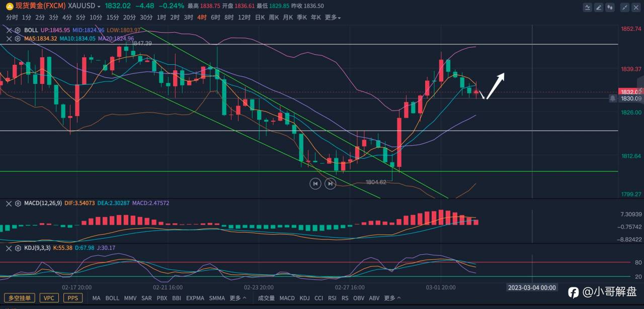Step chart back to previous bar
This screenshot has width=644, height=309.
tap(315, 184)
